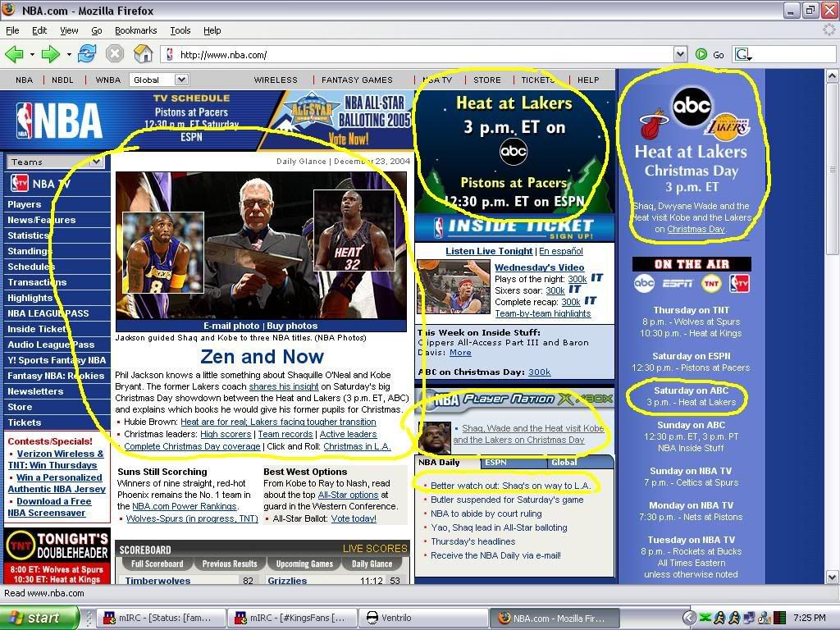840x630 pixels.
Task: Click the Previous Results button
Action: tap(230, 564)
